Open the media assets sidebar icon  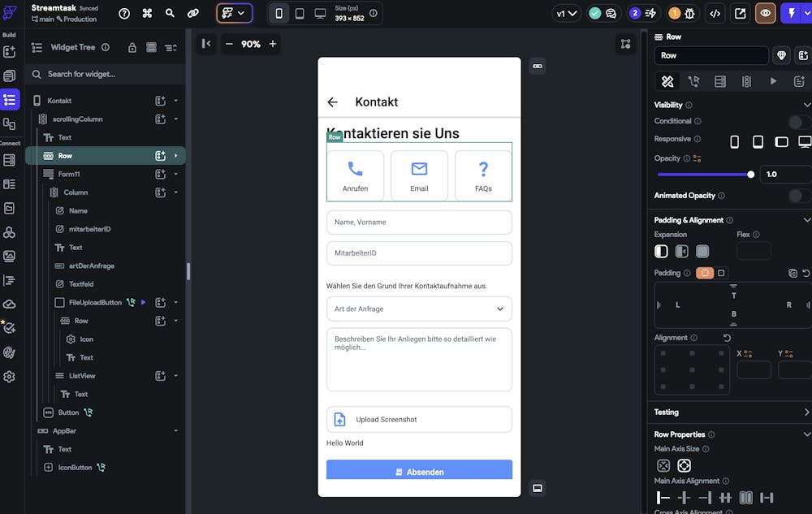[x=9, y=256]
